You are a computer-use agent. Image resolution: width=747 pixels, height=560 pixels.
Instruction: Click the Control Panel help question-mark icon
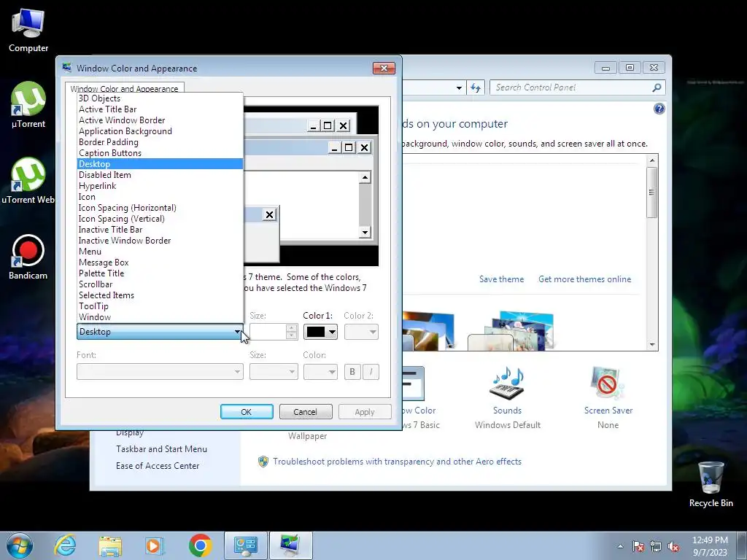point(659,109)
